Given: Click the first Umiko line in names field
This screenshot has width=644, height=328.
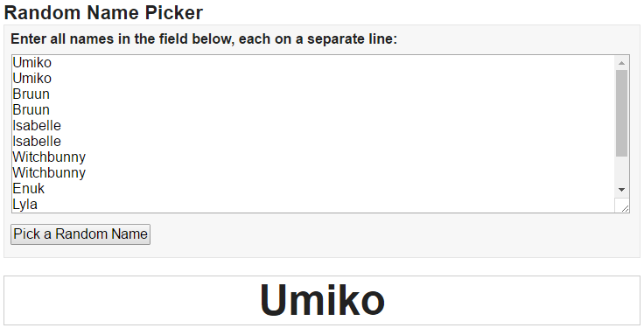Looking at the screenshot, I should [32, 63].
